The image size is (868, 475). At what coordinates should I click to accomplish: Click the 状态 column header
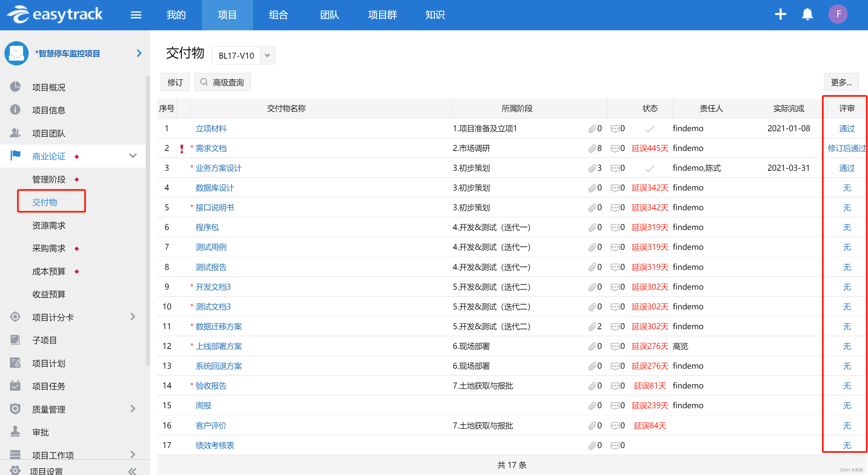(x=650, y=108)
